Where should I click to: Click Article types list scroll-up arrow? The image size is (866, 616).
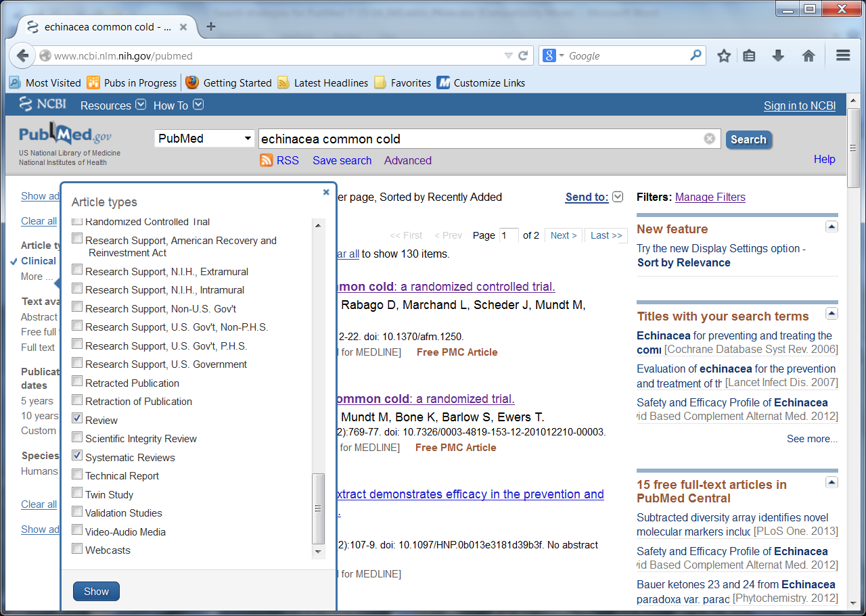pos(318,225)
